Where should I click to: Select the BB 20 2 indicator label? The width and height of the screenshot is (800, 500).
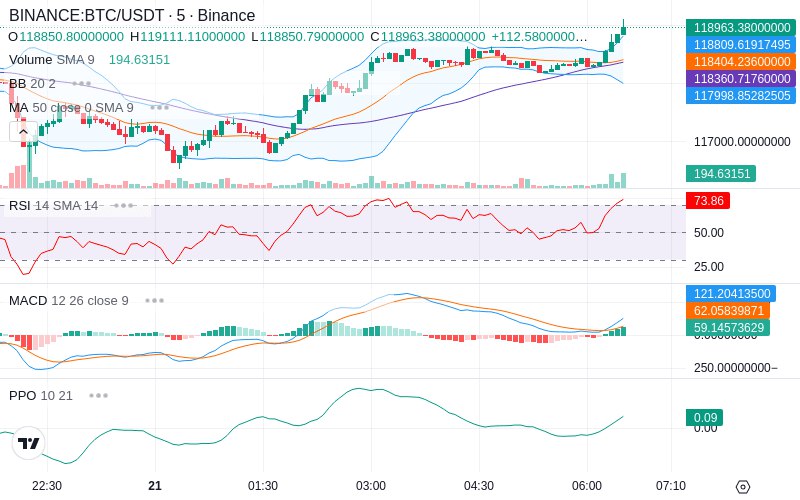(32, 83)
